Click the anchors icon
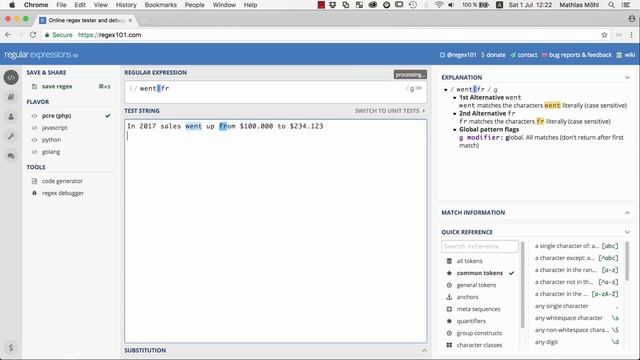 (x=449, y=297)
